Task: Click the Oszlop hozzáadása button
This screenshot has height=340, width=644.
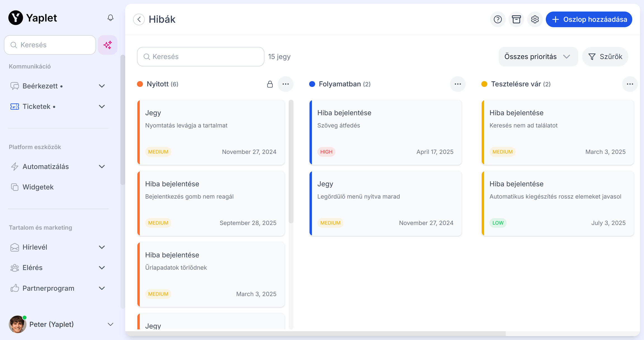Action: coord(589,20)
